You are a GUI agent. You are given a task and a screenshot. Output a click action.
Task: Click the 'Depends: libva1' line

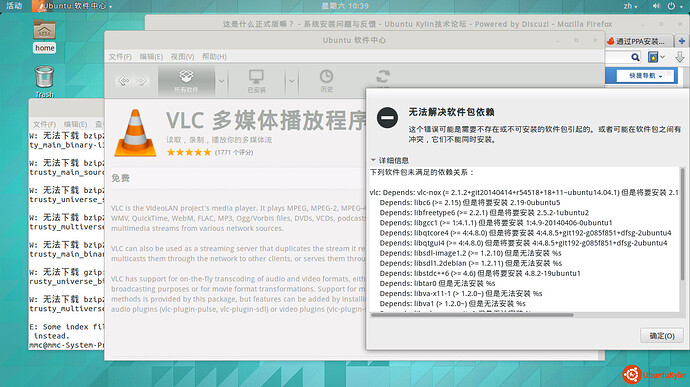point(452,304)
